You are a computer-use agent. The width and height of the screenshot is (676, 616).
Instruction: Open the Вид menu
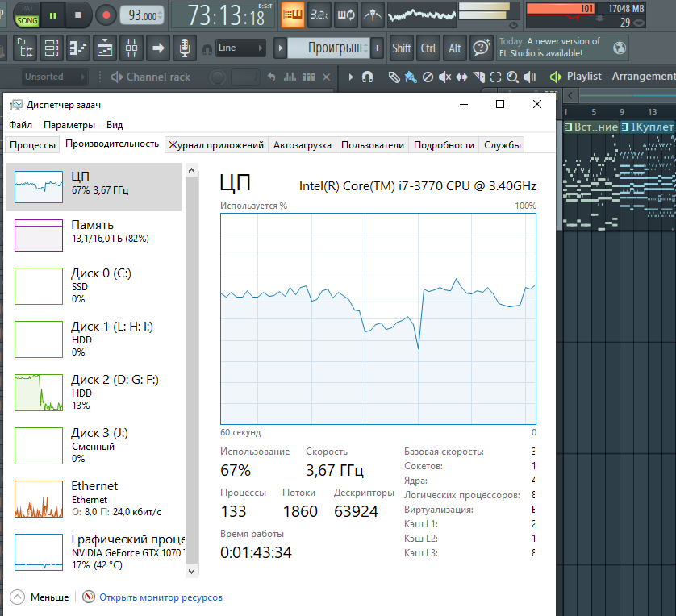pyautogui.click(x=115, y=125)
